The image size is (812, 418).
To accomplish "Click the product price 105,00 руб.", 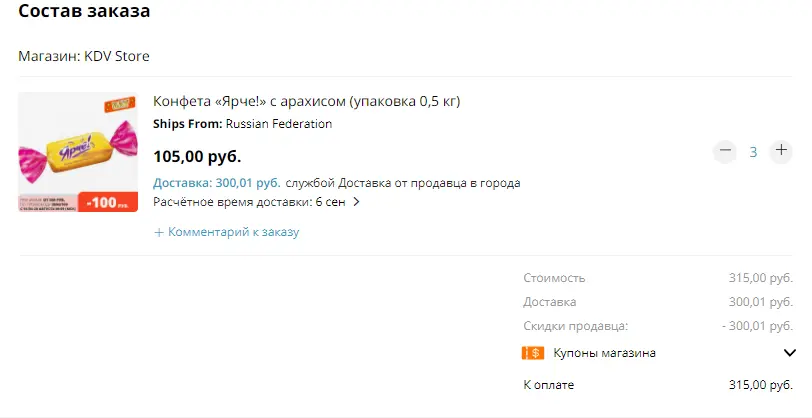I will click(197, 156).
